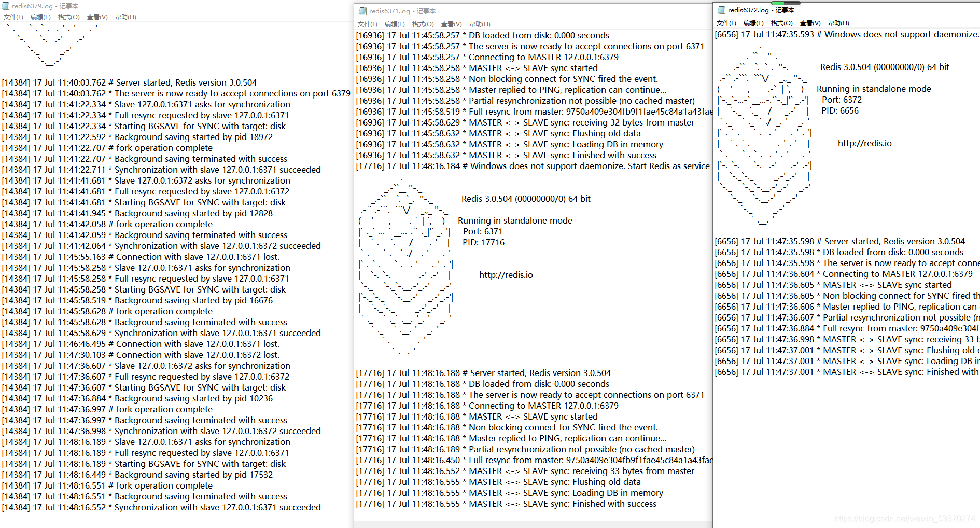
Task: Click 'Background saving started by pid 10236' line
Action: (137, 398)
